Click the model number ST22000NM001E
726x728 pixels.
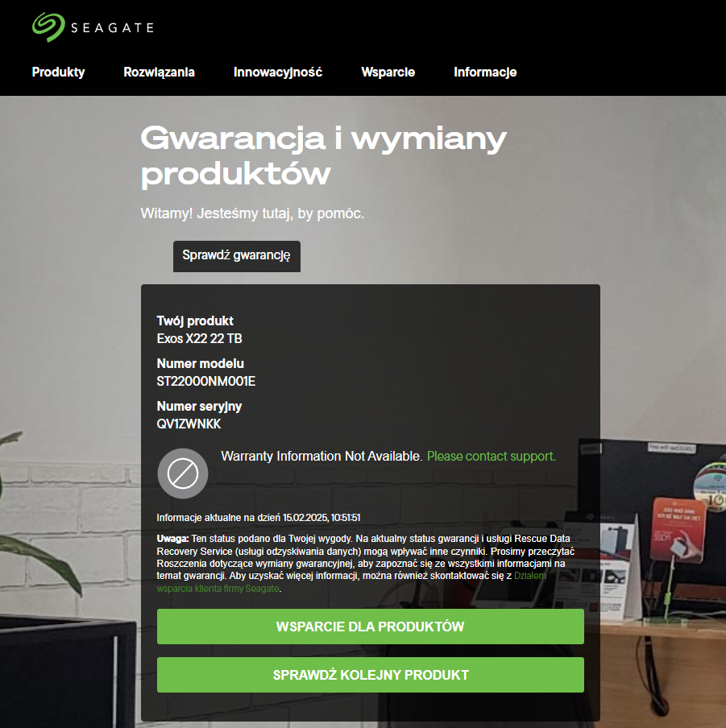click(205, 381)
